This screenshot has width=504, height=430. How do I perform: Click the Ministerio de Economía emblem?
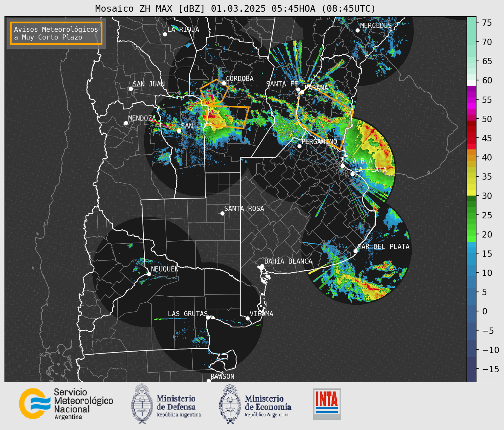click(x=230, y=404)
